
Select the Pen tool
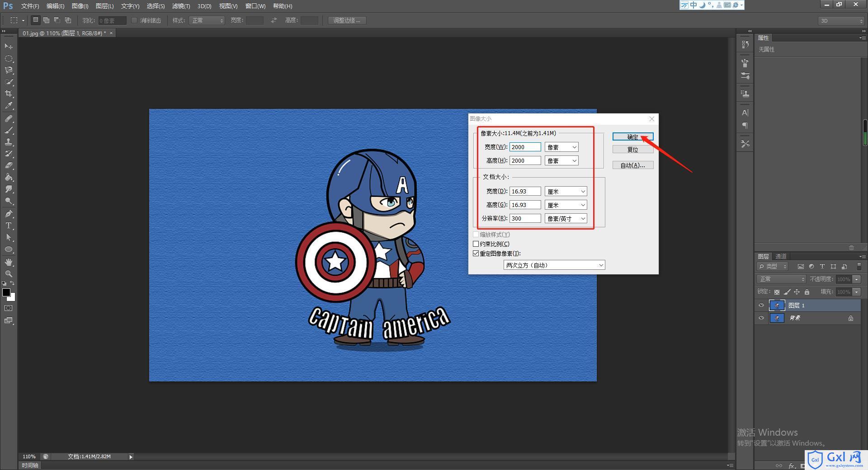click(x=9, y=214)
